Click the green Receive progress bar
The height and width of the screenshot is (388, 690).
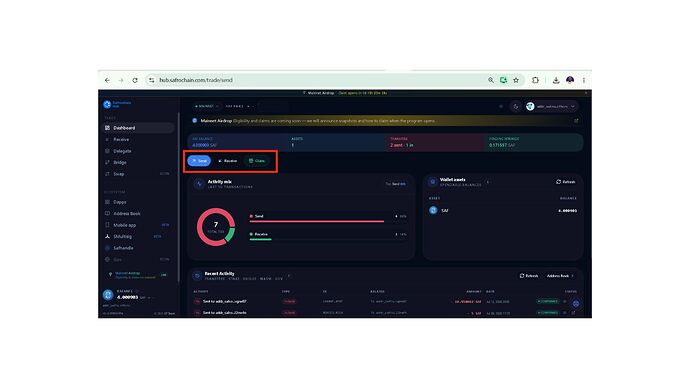point(261,239)
